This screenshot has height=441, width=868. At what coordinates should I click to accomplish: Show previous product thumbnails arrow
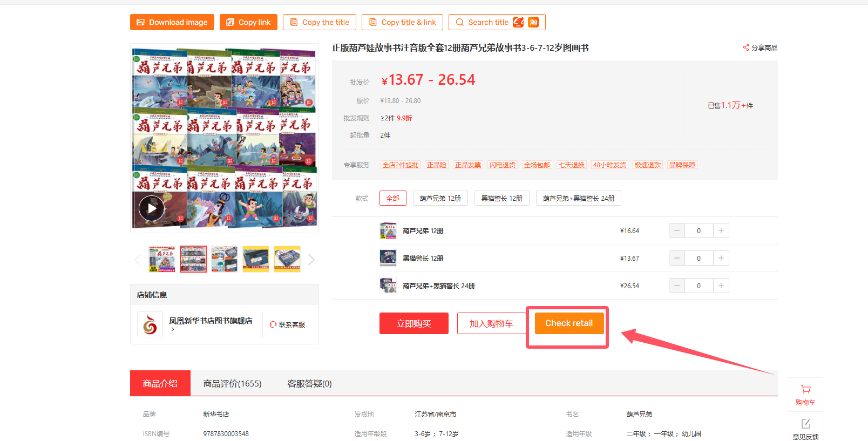138,260
